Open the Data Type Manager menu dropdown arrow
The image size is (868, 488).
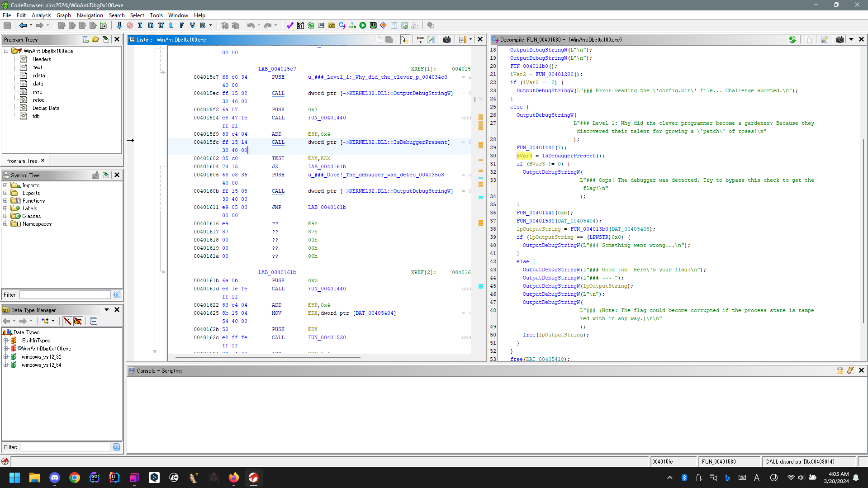pos(107,310)
